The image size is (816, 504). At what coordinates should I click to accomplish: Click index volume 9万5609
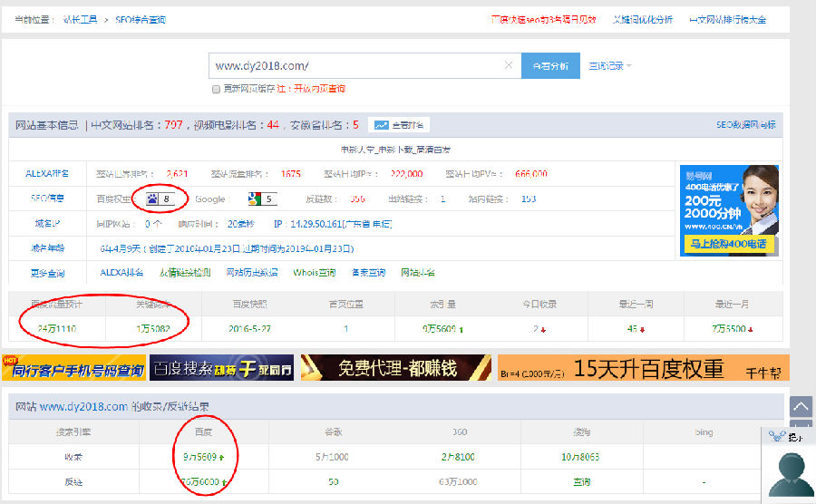click(x=439, y=329)
